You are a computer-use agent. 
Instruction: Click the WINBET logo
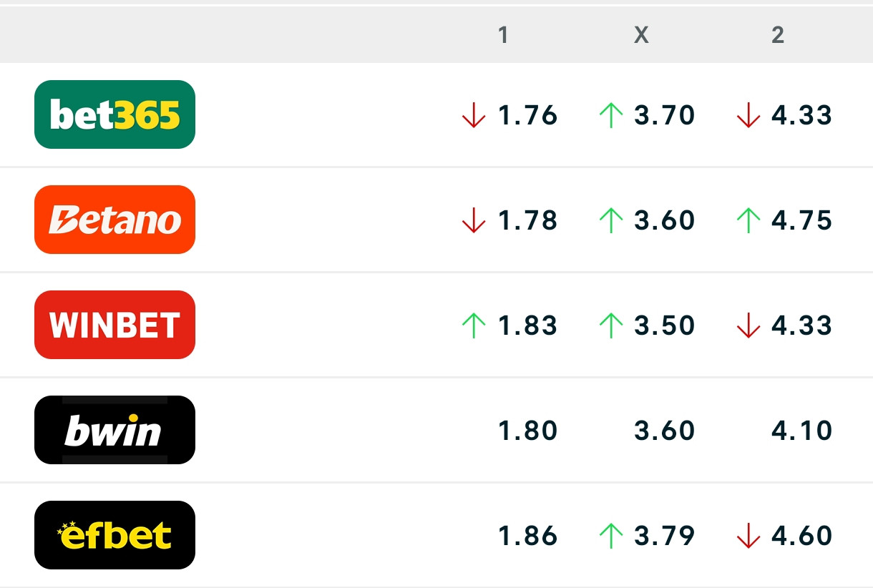114,324
